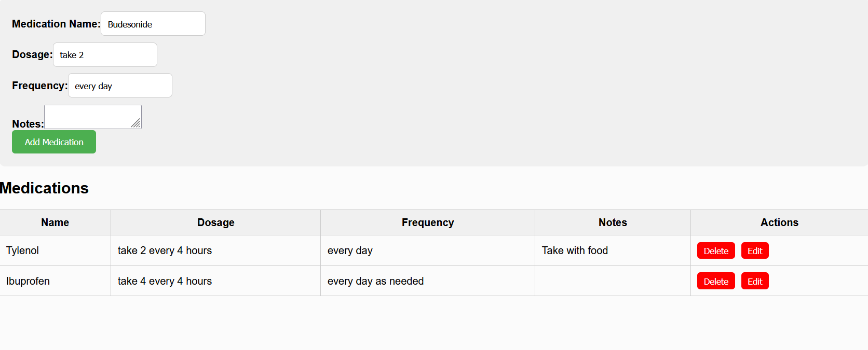Grab the Notes textarea resize handle

[x=136, y=123]
